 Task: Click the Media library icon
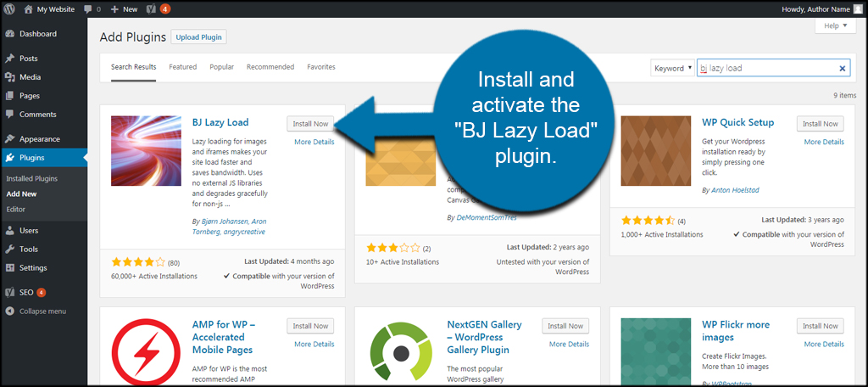10,77
